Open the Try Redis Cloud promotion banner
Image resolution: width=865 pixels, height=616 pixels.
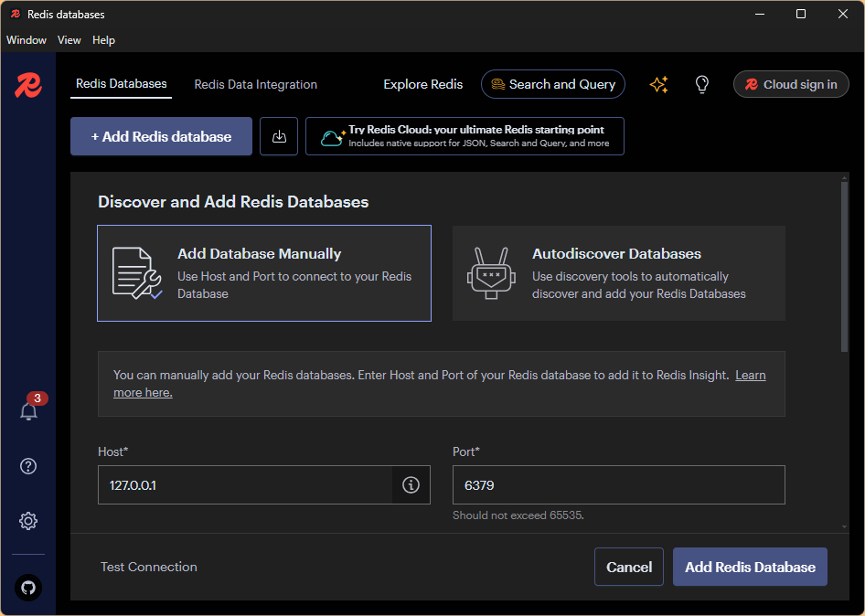465,136
